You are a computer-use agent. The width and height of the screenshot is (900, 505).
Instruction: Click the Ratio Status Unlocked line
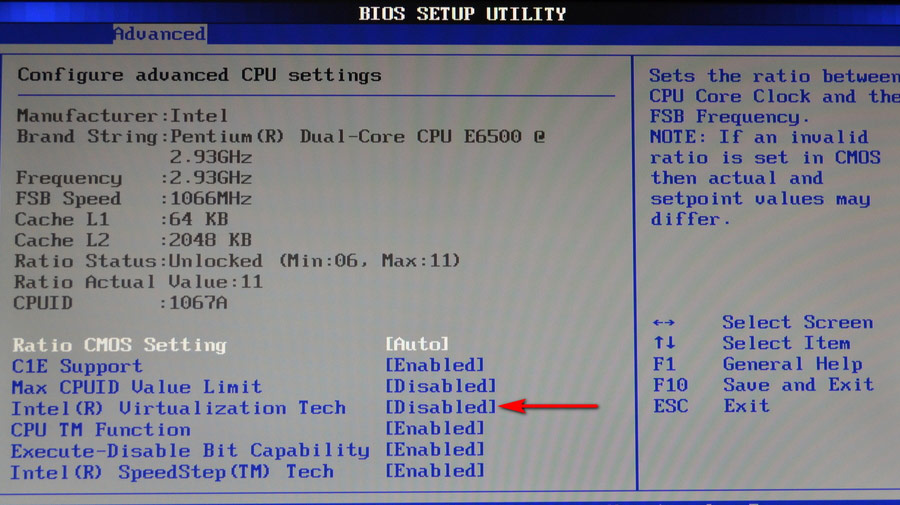tap(237, 261)
